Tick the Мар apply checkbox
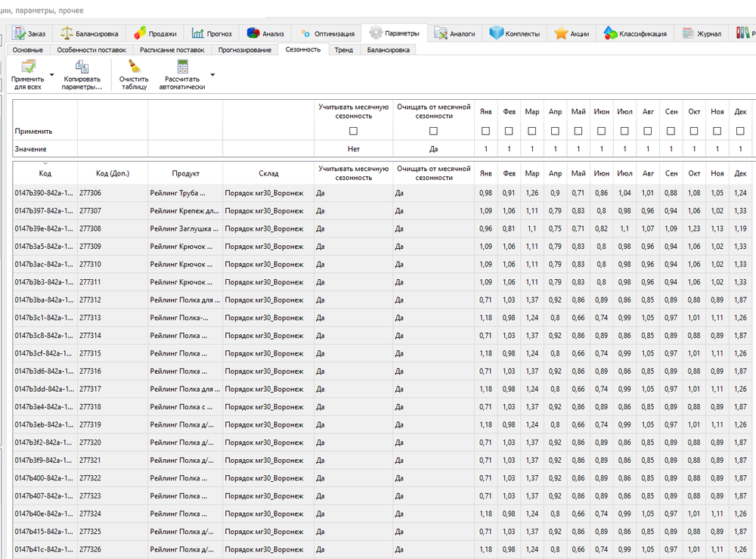This screenshot has width=756, height=559. [531, 131]
